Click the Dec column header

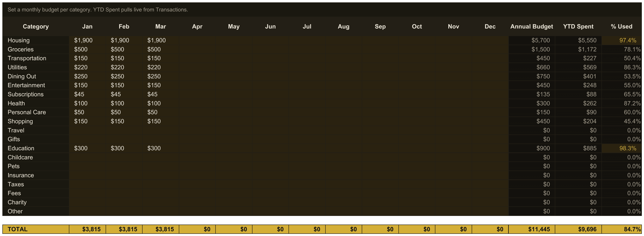click(x=490, y=27)
